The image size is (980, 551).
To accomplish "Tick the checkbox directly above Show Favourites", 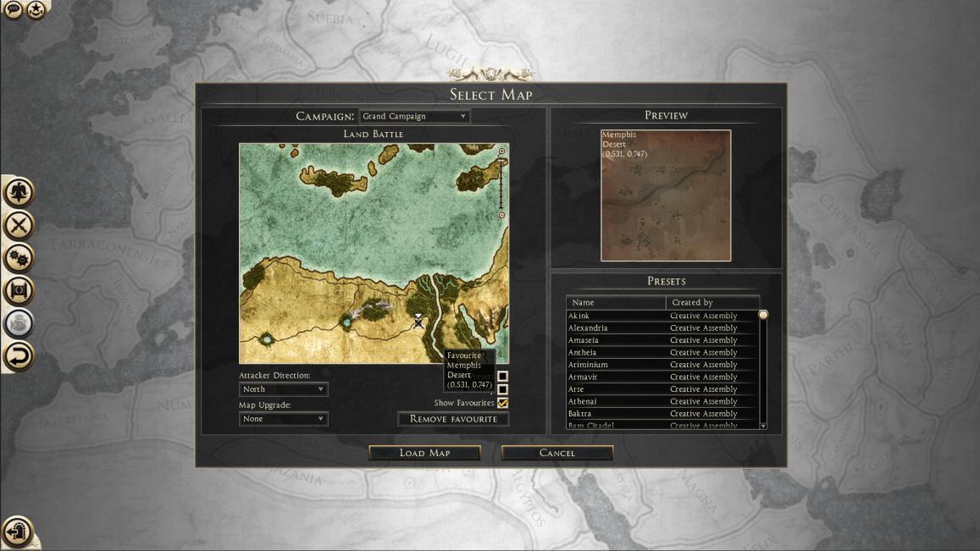I will click(502, 389).
